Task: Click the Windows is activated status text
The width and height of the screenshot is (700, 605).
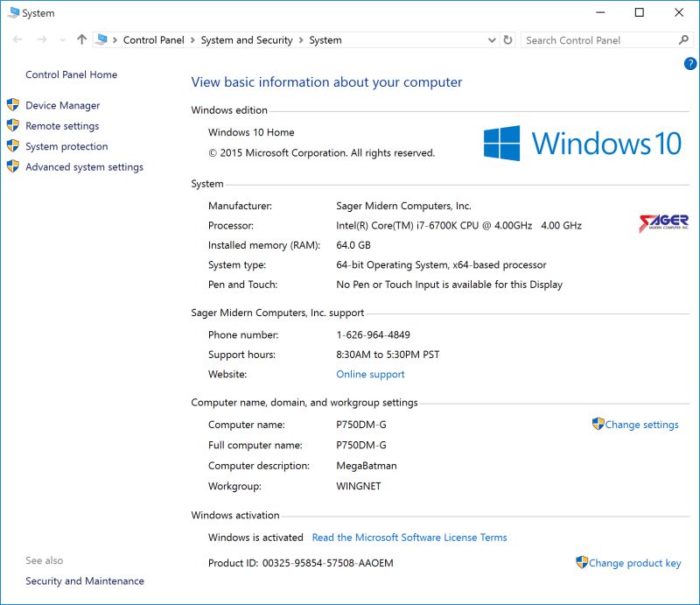Action: (255, 537)
